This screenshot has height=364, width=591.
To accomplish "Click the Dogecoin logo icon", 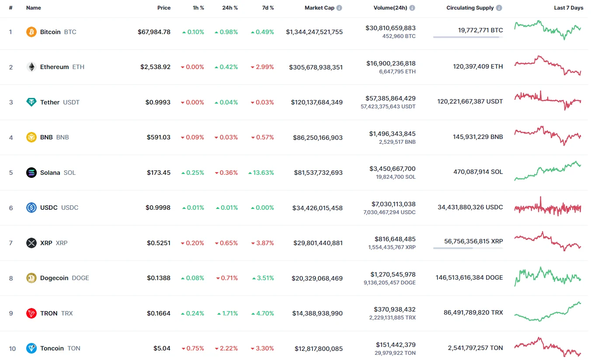I will pos(31,278).
